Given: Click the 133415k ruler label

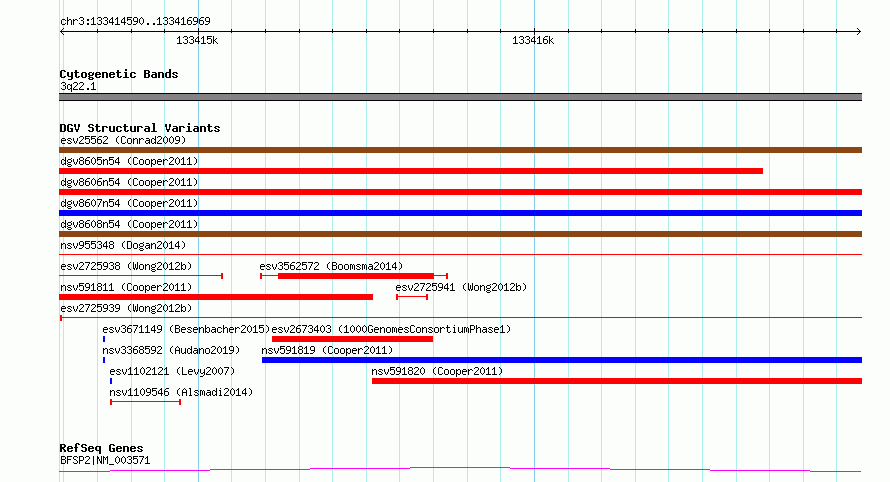Looking at the screenshot, I should (x=197, y=40).
